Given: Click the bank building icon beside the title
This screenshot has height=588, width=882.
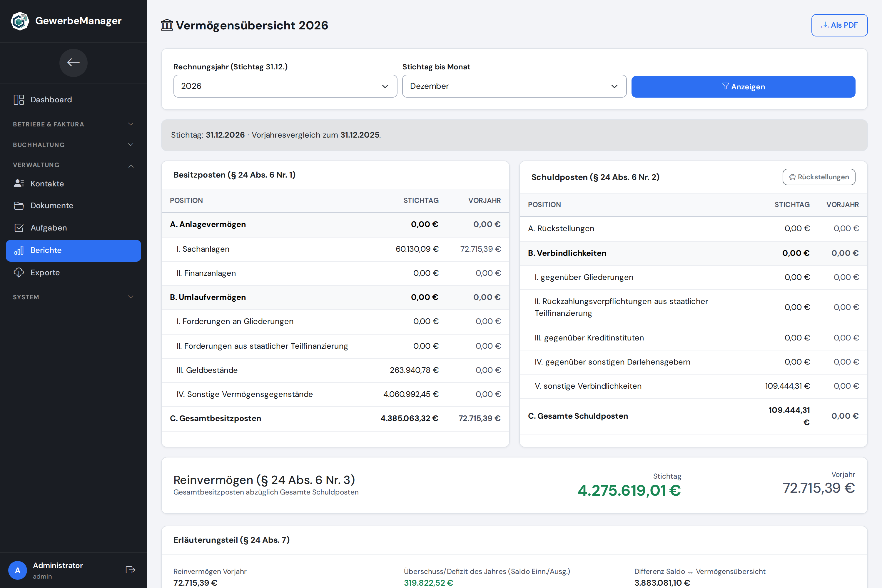Looking at the screenshot, I should tap(167, 25).
